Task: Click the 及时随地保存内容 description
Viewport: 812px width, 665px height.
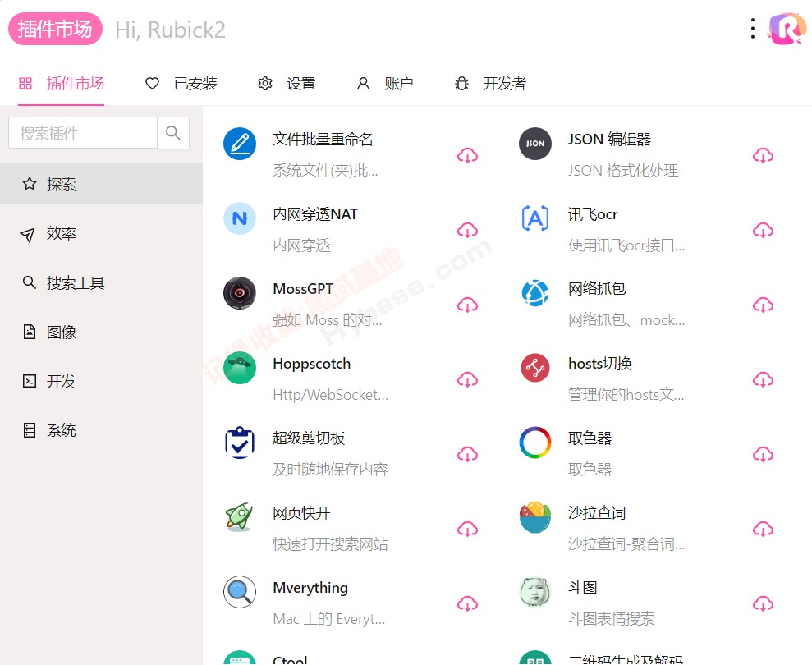Action: pos(330,470)
